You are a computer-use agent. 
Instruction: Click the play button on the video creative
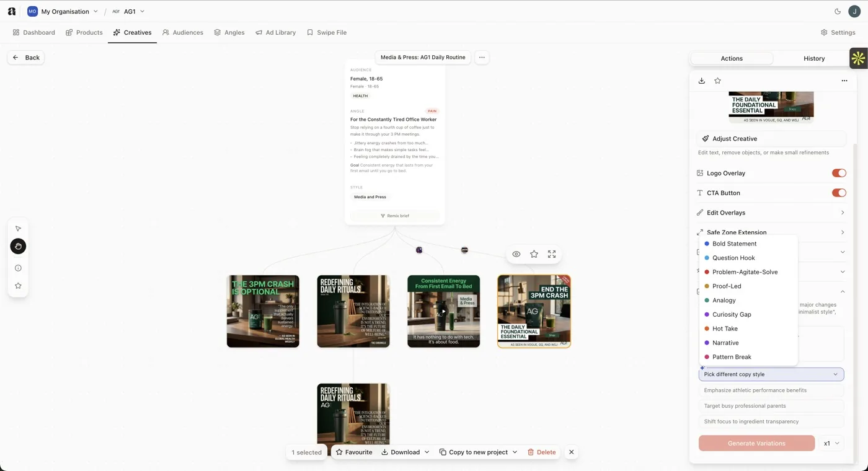coord(443,311)
